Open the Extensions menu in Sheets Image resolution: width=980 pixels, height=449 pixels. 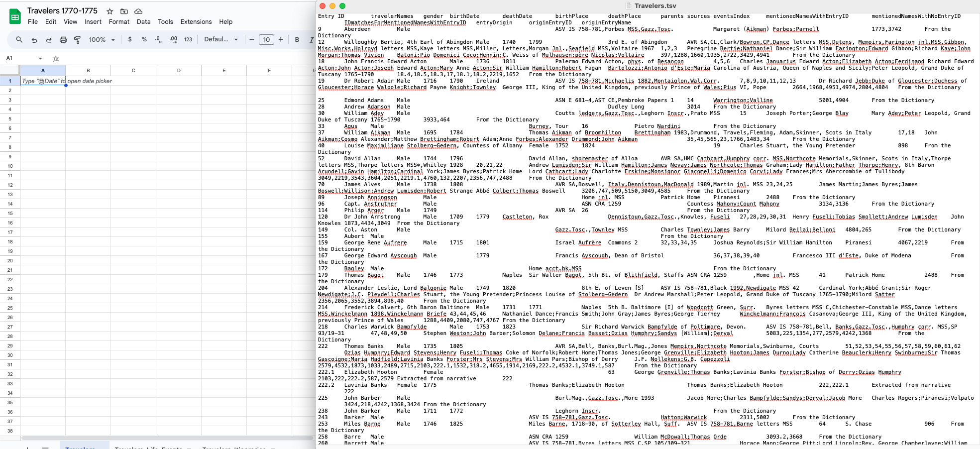[196, 22]
